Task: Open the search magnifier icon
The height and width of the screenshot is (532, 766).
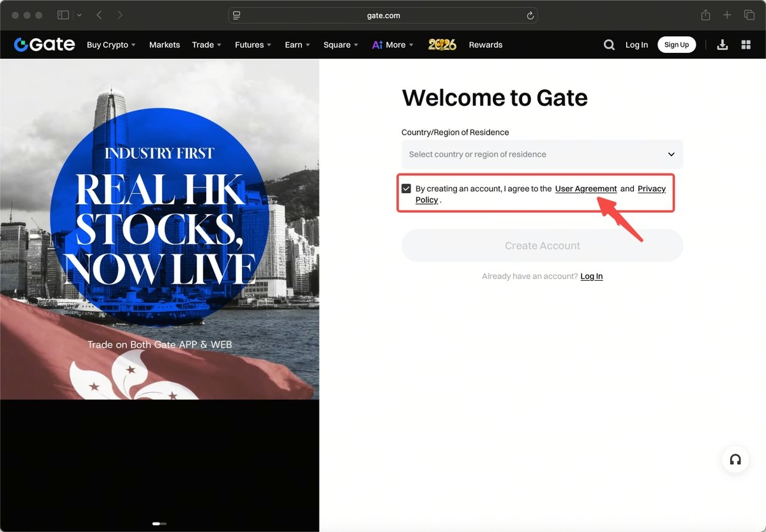Action: coord(609,45)
